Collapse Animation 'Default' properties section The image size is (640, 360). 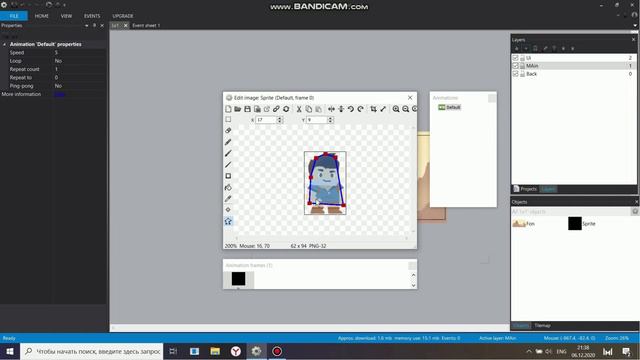coord(4,44)
